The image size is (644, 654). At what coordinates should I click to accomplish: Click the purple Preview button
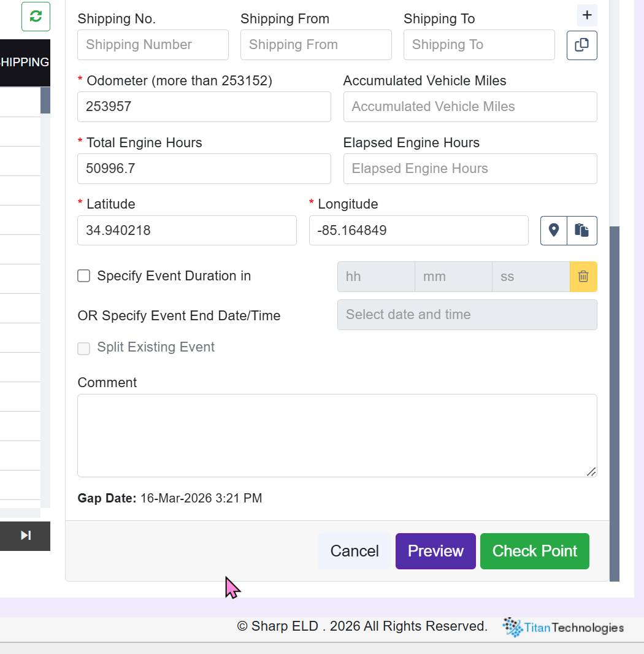(x=435, y=551)
